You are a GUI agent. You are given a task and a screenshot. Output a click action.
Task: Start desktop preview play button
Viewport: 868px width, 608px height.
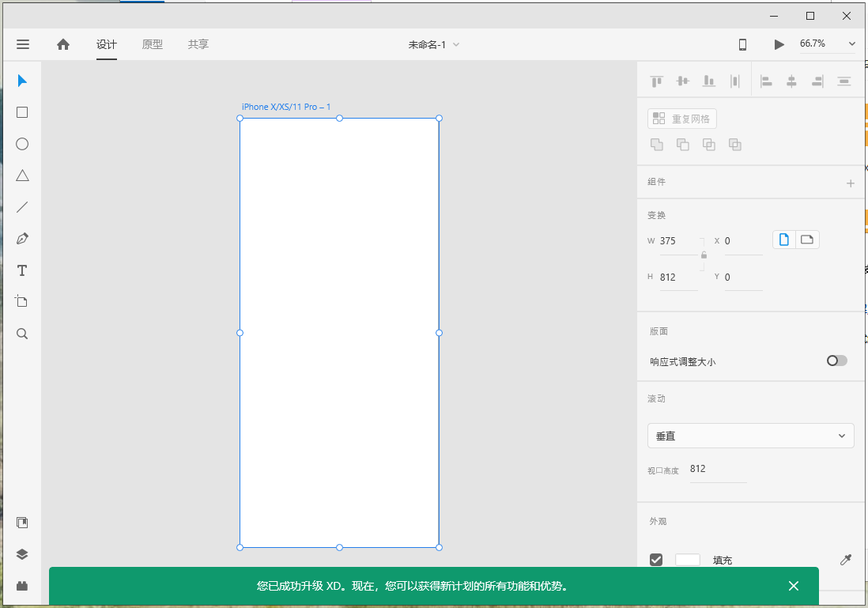(779, 44)
